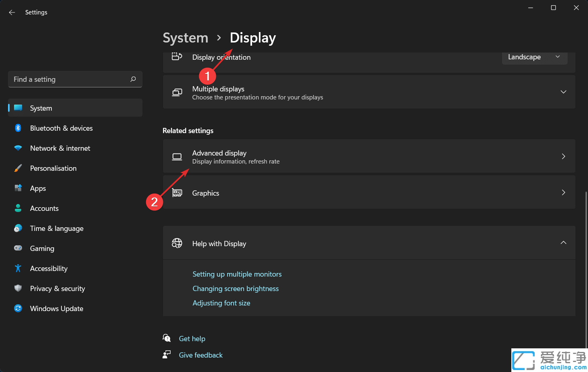Expand the Multiple displays section

pos(563,92)
